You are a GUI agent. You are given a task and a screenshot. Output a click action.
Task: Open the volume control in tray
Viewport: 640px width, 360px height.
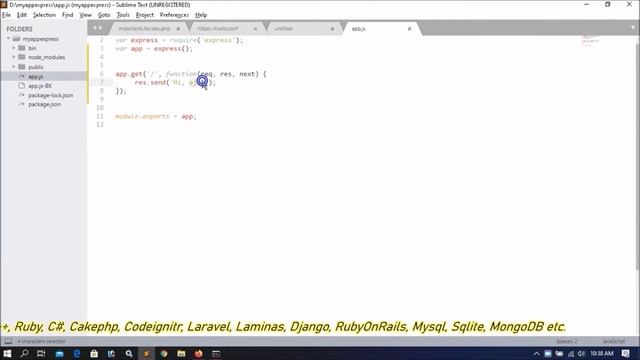(x=581, y=353)
